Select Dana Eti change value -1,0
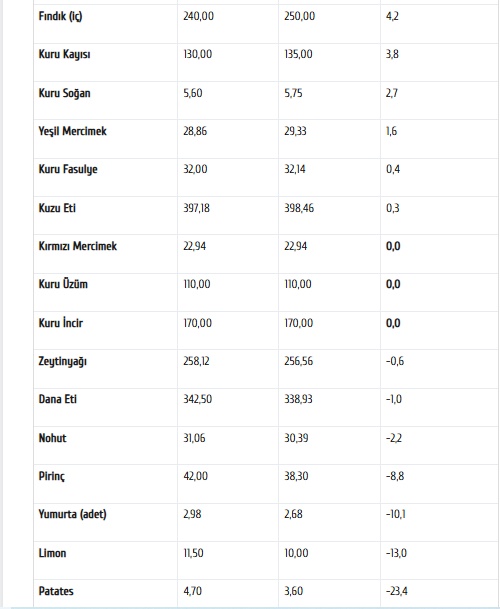 (394, 399)
